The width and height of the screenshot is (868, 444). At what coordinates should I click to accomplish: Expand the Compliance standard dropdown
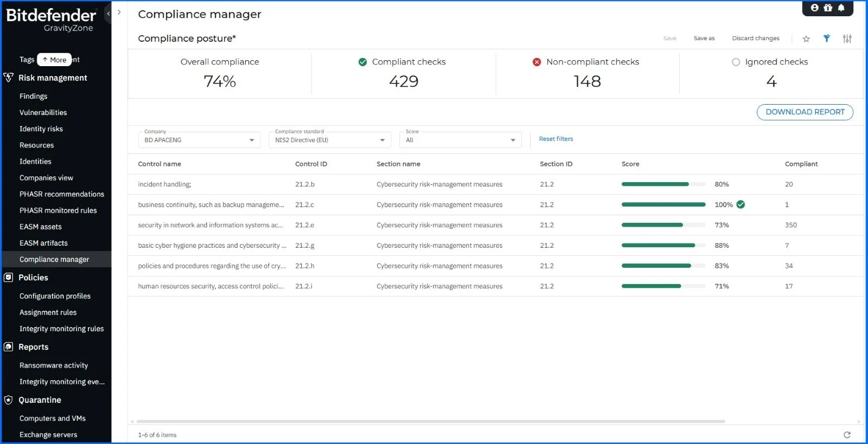point(329,140)
